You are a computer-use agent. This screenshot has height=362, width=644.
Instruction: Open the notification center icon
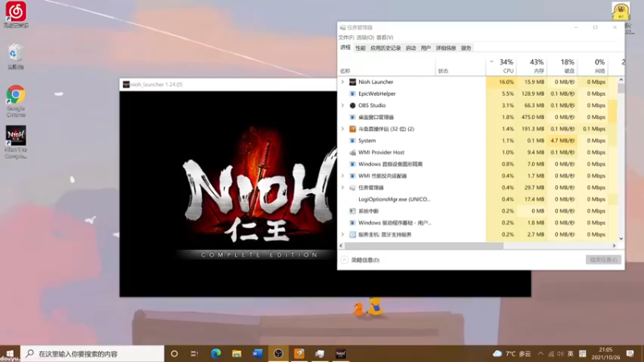click(630, 353)
